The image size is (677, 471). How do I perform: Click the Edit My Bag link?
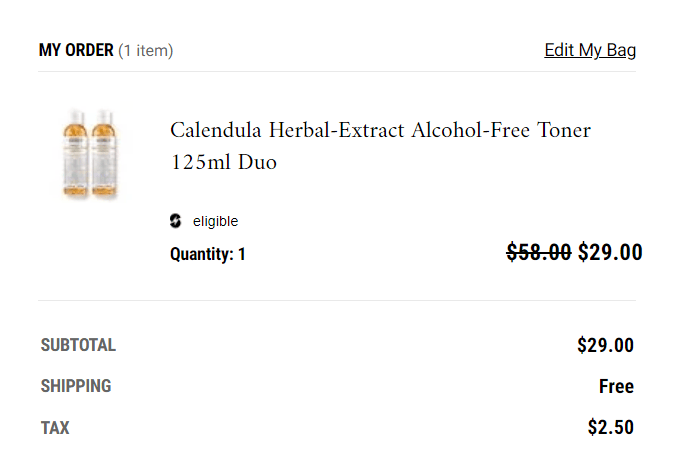tap(590, 50)
